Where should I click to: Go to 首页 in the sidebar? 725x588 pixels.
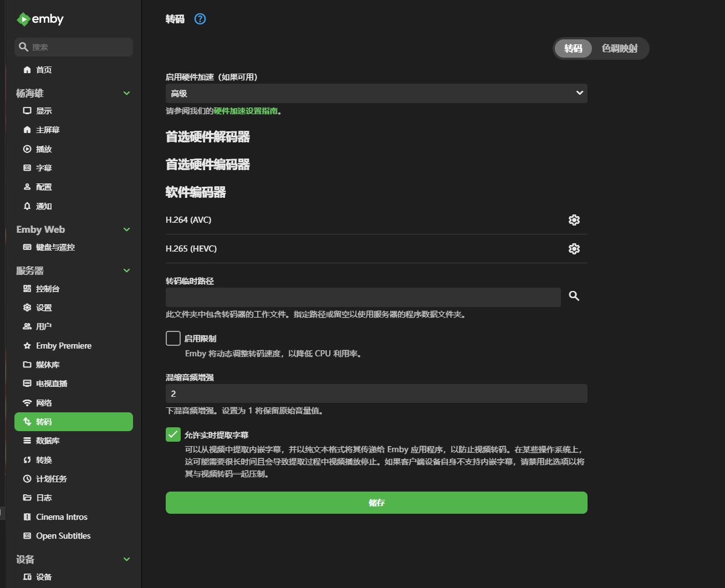click(74, 70)
